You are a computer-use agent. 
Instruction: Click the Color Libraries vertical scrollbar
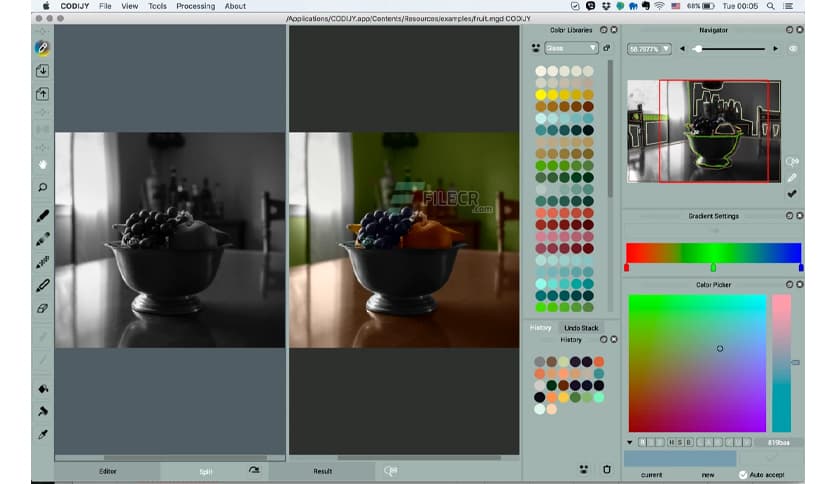pyautogui.click(x=610, y=128)
